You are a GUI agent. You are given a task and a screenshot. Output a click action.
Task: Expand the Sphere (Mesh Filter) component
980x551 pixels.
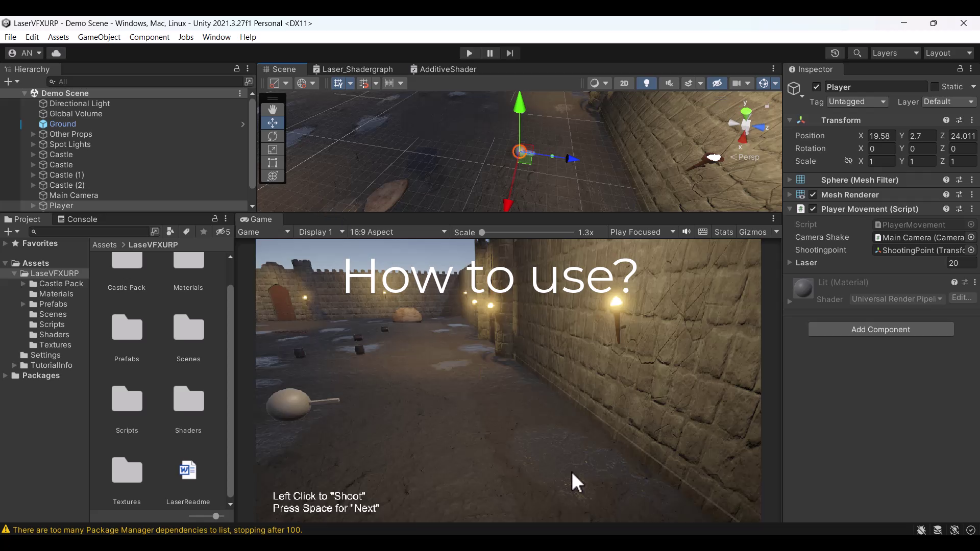click(x=790, y=180)
